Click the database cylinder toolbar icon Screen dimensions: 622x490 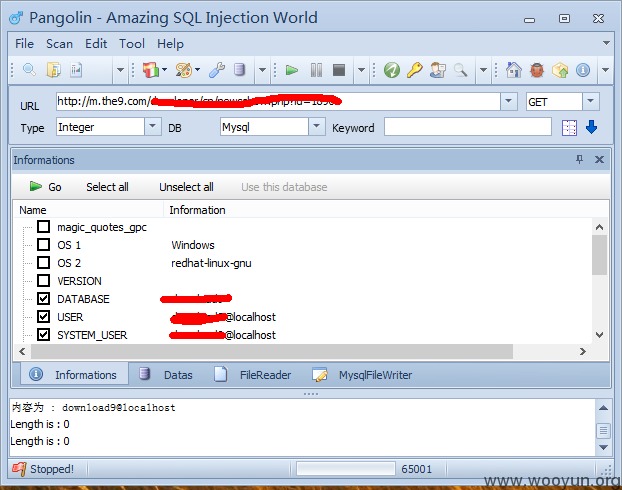pos(239,70)
